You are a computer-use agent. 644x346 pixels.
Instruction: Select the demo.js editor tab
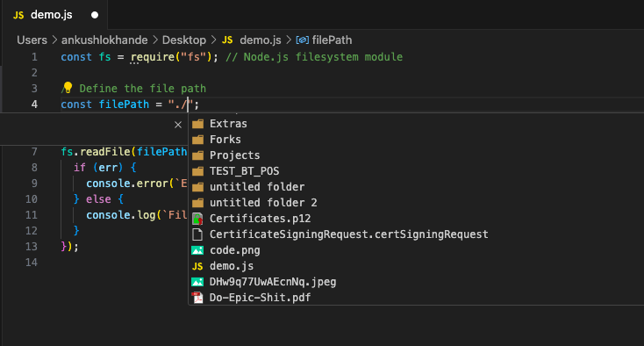click(55, 15)
